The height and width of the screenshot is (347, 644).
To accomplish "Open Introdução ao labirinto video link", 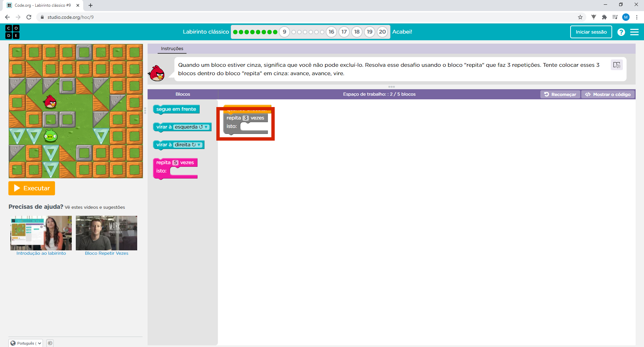I will click(x=41, y=253).
